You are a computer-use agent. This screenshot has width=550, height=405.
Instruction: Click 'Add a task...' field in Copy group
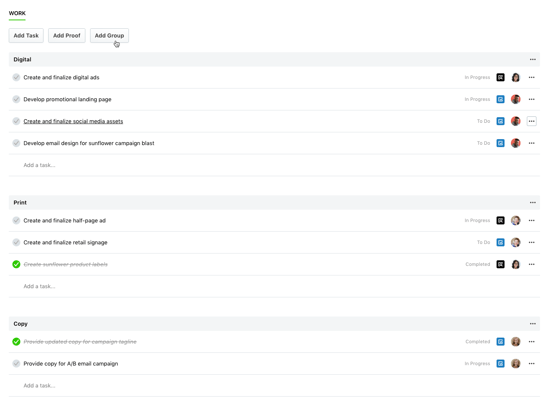pyautogui.click(x=274, y=386)
